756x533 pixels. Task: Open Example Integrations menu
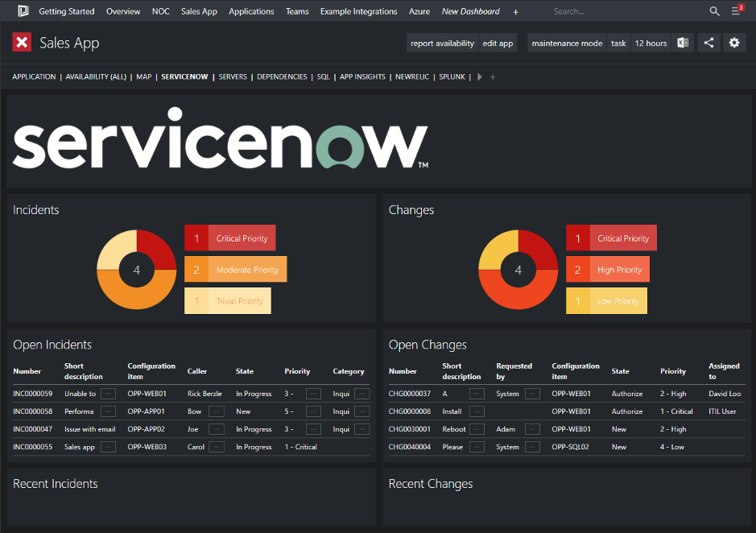(359, 11)
